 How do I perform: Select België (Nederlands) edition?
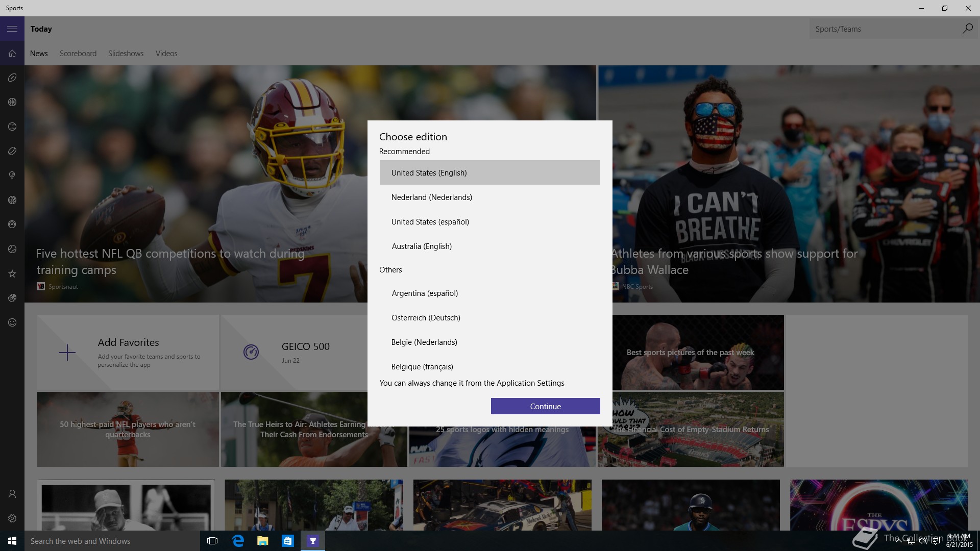489,342
